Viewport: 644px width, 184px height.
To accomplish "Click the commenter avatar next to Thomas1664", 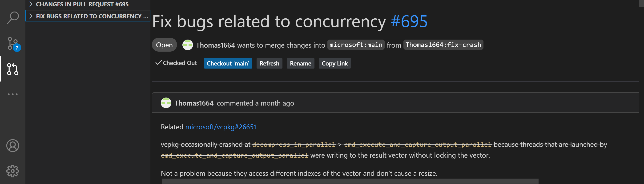I will [166, 103].
